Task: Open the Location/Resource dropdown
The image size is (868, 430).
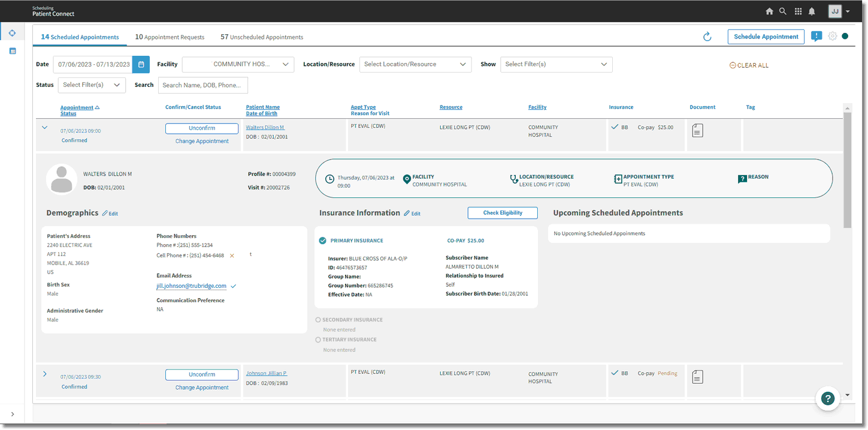Action: (416, 64)
